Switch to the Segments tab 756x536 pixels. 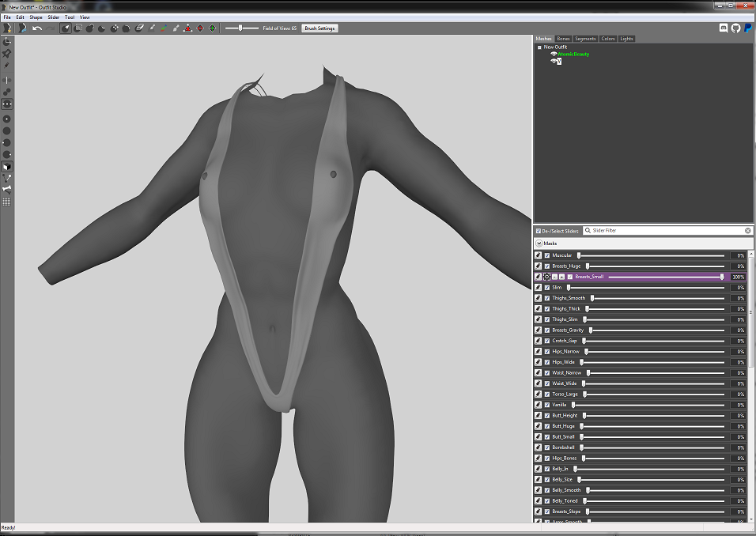[585, 39]
